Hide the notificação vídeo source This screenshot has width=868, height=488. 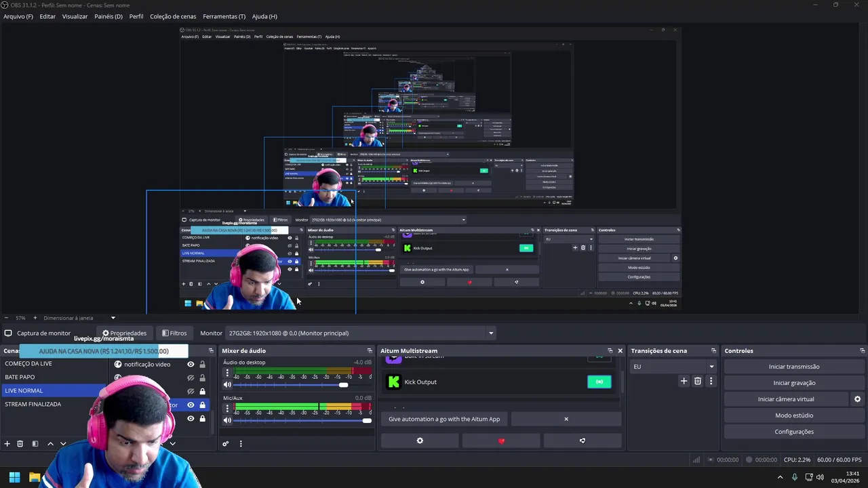click(191, 364)
